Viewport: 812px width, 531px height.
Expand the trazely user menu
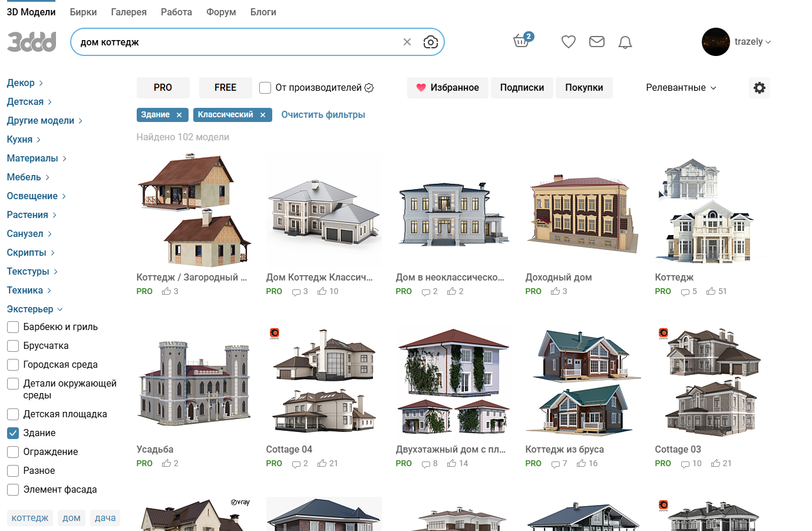click(737, 42)
